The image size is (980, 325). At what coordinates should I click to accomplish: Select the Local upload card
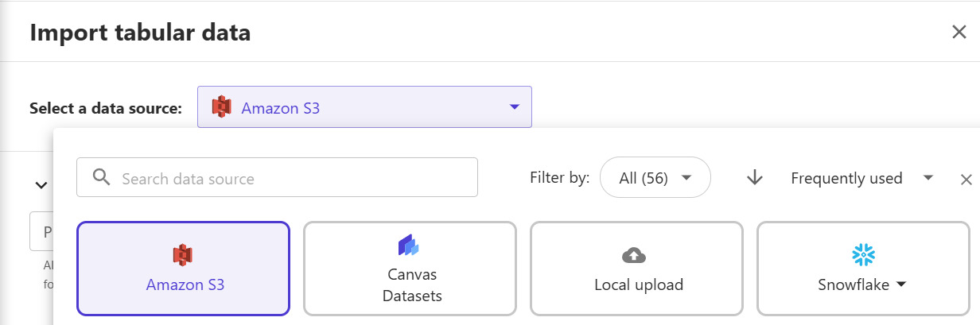click(637, 269)
